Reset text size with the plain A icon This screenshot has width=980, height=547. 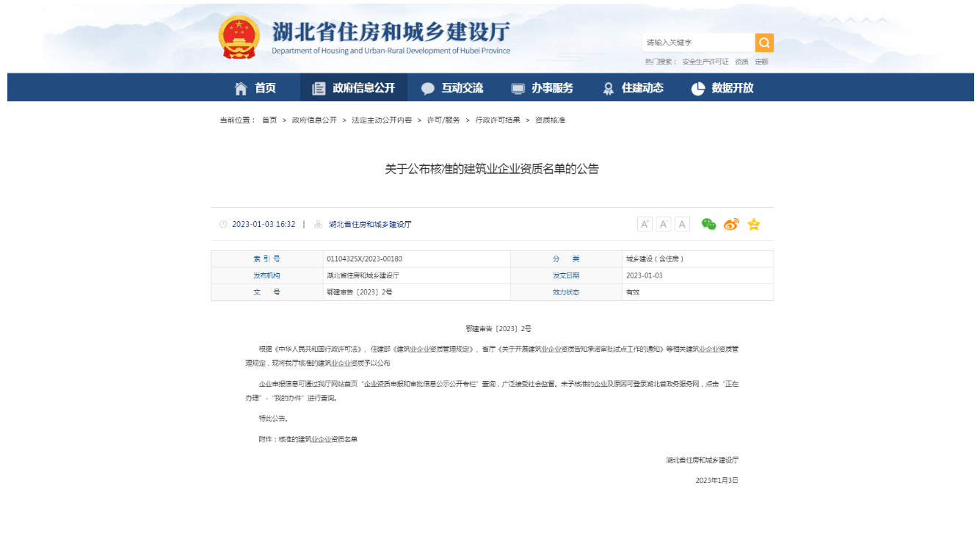(x=682, y=224)
